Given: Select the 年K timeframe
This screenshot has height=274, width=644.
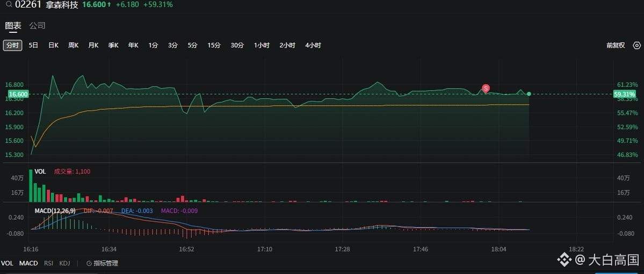Looking at the screenshot, I should coord(133,45).
